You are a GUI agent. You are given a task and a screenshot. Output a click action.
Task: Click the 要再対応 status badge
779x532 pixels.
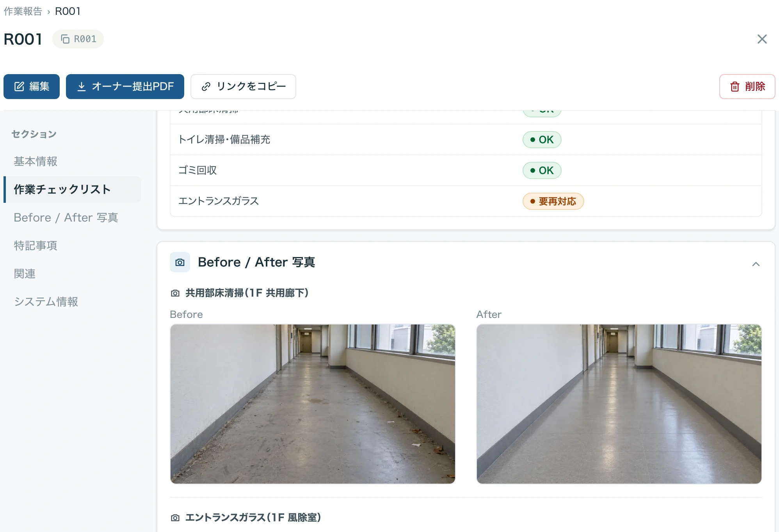pos(553,201)
